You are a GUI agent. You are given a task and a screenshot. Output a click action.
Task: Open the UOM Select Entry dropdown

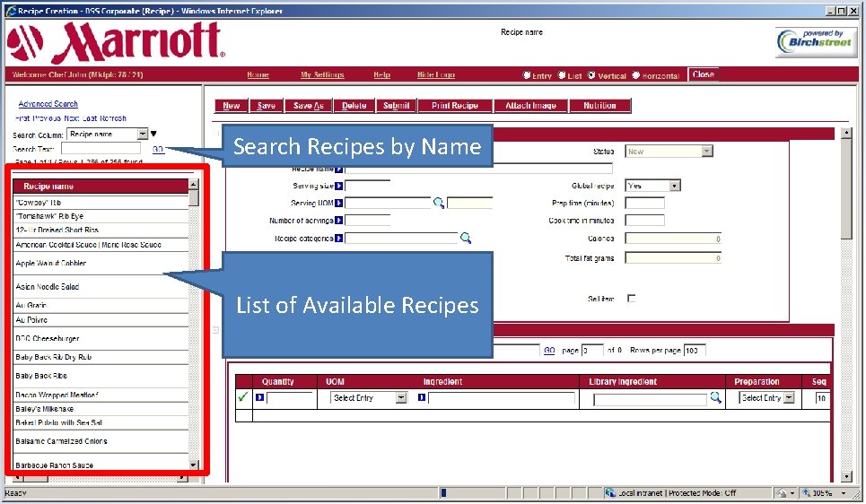[x=401, y=397]
